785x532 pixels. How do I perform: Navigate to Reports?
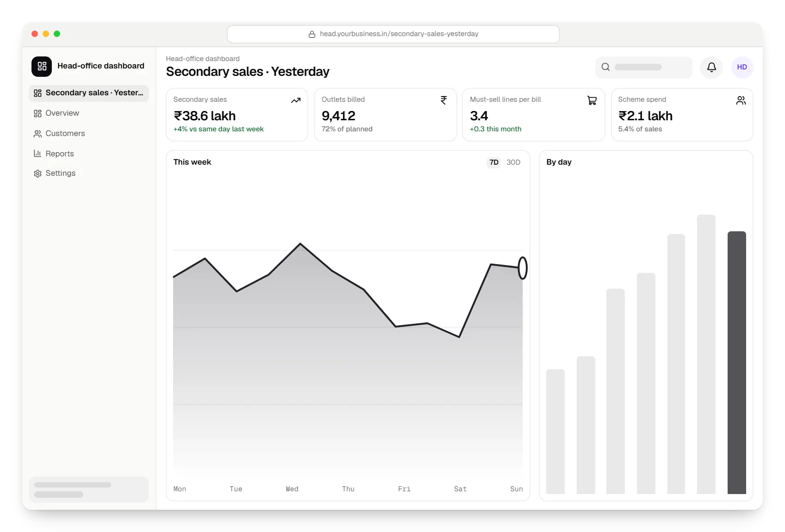tap(89, 154)
